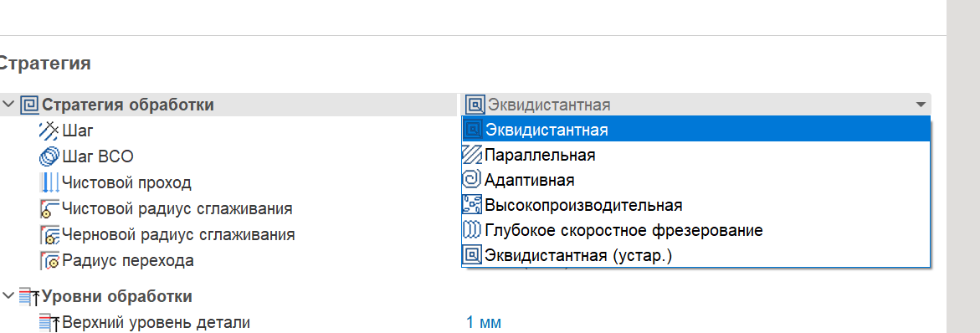The height and width of the screenshot is (333, 980).
Task: Collapse the Уровни обработки group
Action: pos(8,295)
